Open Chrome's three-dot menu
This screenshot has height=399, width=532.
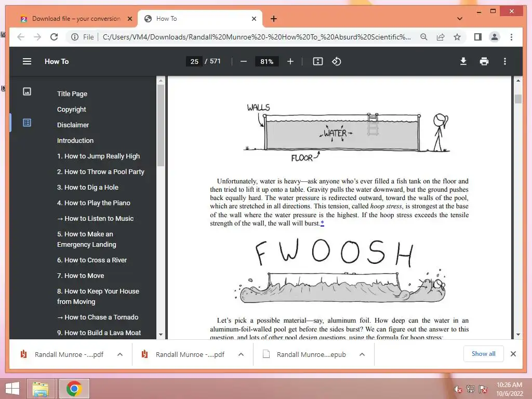click(x=511, y=37)
